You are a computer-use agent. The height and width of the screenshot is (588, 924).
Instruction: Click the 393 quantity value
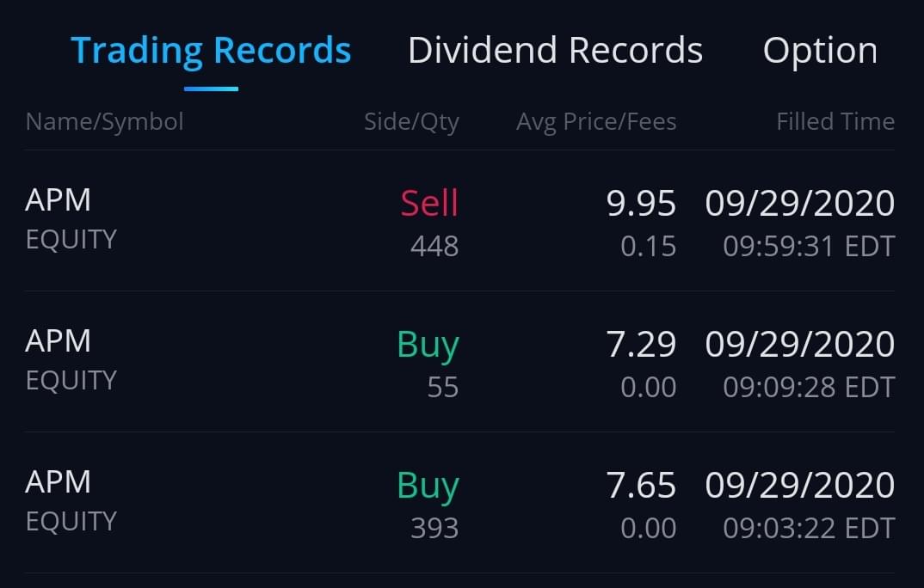point(434,528)
